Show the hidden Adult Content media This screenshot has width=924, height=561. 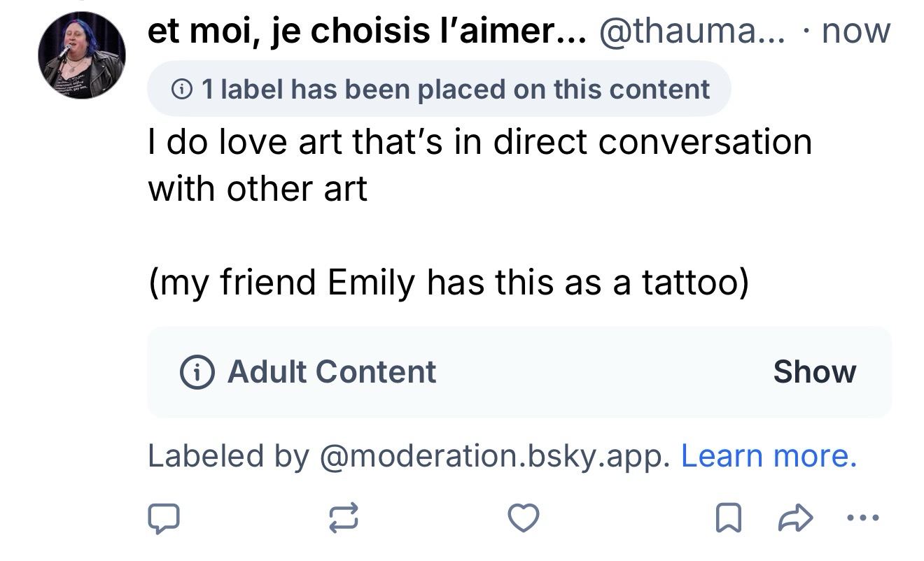(x=814, y=371)
